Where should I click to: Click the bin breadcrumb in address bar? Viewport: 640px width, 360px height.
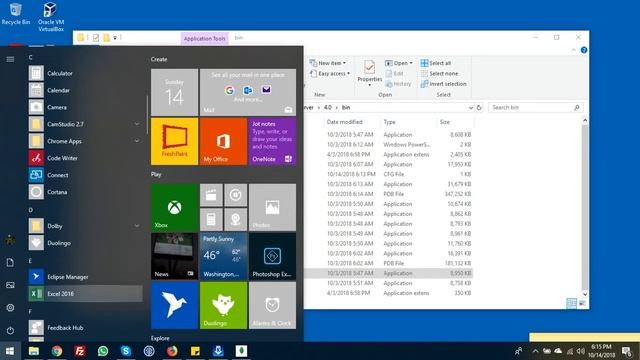pos(346,107)
